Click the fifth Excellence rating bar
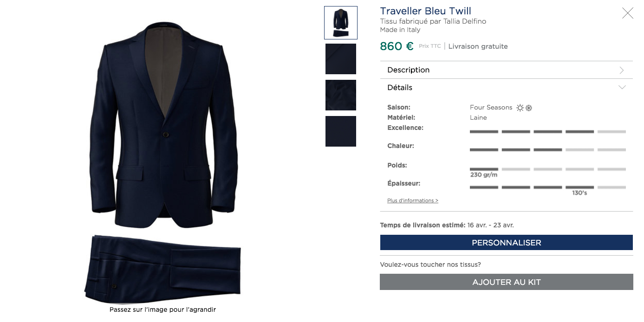This screenshot has height=322, width=644. point(611,132)
